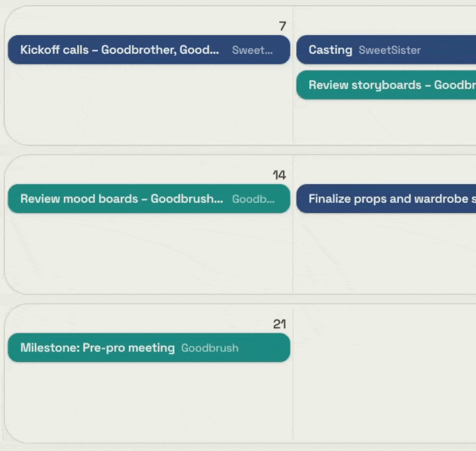Select the date number 21

(279, 324)
